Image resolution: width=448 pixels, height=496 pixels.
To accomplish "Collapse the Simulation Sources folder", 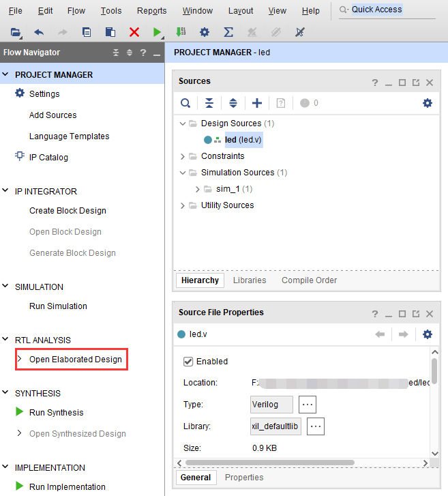I will click(x=183, y=173).
